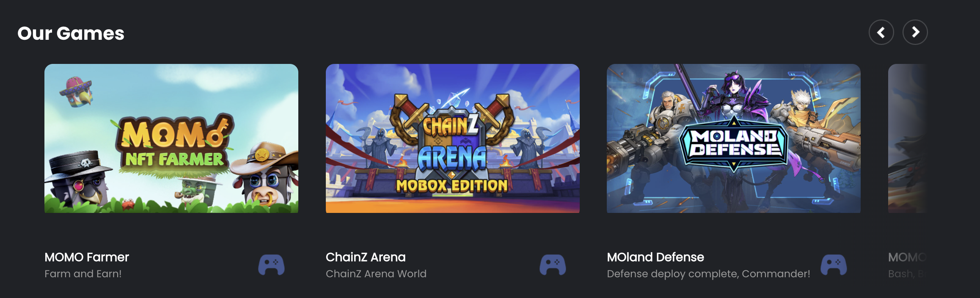
Task: Click the faded MOMO title at right edge
Action: click(x=908, y=257)
